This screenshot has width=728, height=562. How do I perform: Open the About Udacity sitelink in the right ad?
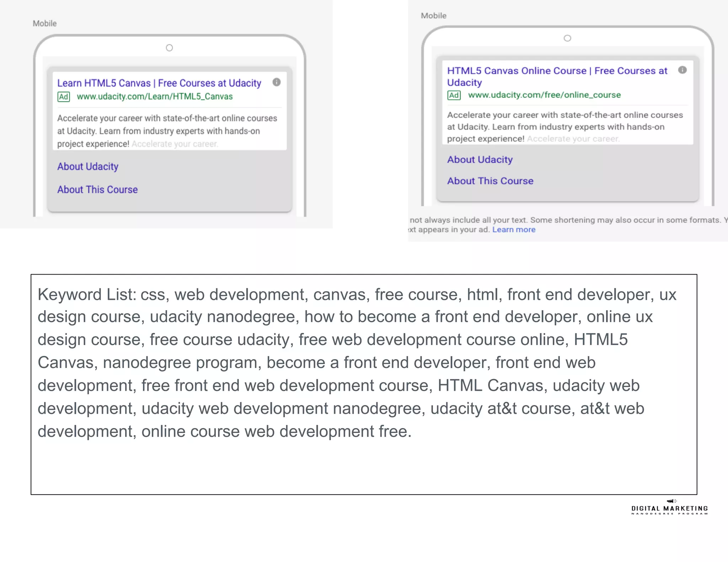click(x=480, y=160)
